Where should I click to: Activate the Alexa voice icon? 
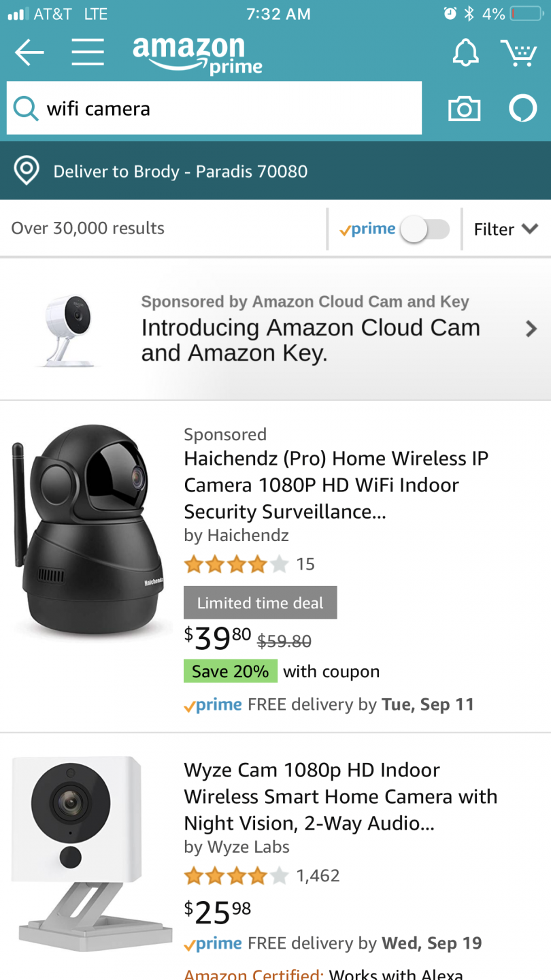(x=522, y=109)
